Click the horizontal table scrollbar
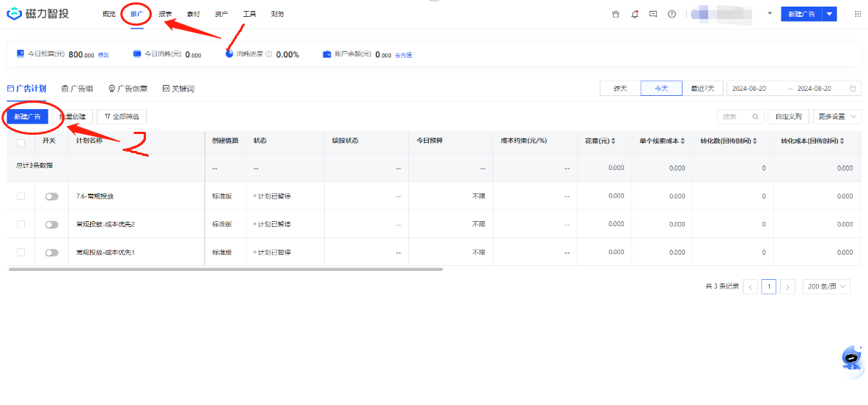Image resolution: width=868 pixels, height=405 pixels. (226, 270)
